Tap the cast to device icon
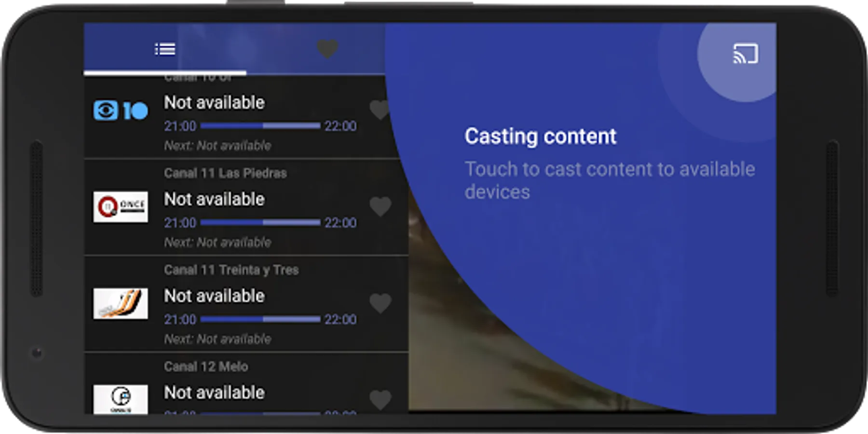This screenshot has width=868, height=434. point(746,54)
